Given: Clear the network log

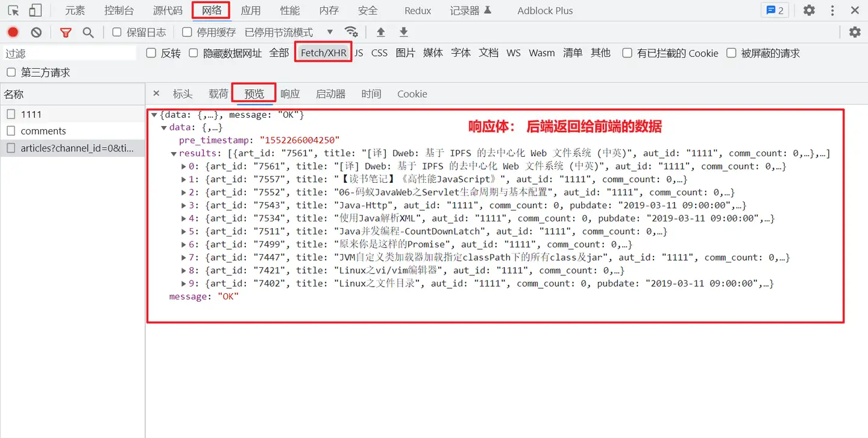Looking at the screenshot, I should (37, 32).
